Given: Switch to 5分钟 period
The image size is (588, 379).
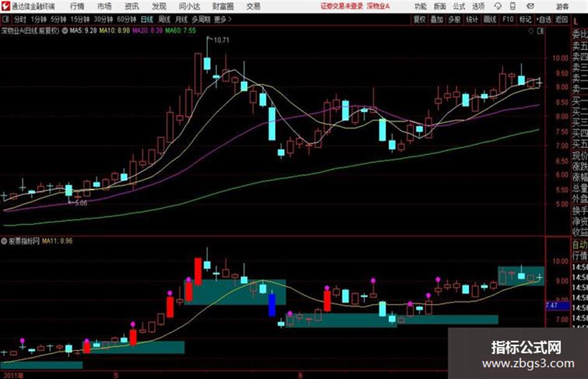Looking at the screenshot, I should click(58, 19).
